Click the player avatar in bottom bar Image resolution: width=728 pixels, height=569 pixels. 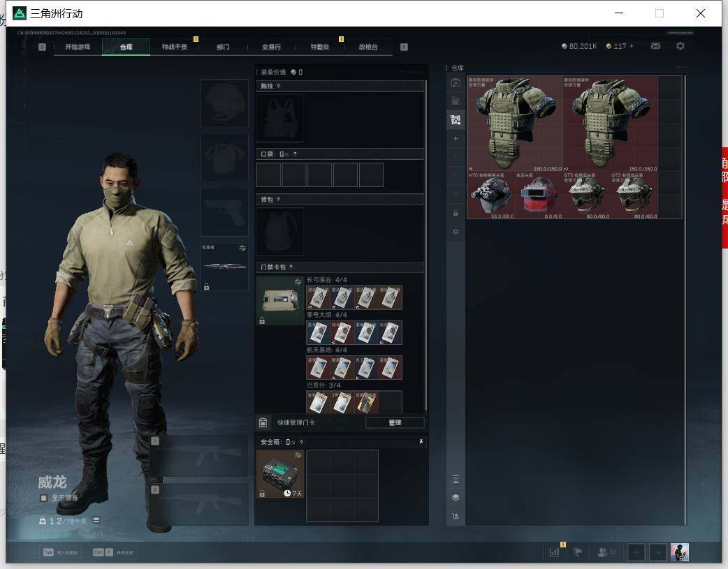[680, 552]
